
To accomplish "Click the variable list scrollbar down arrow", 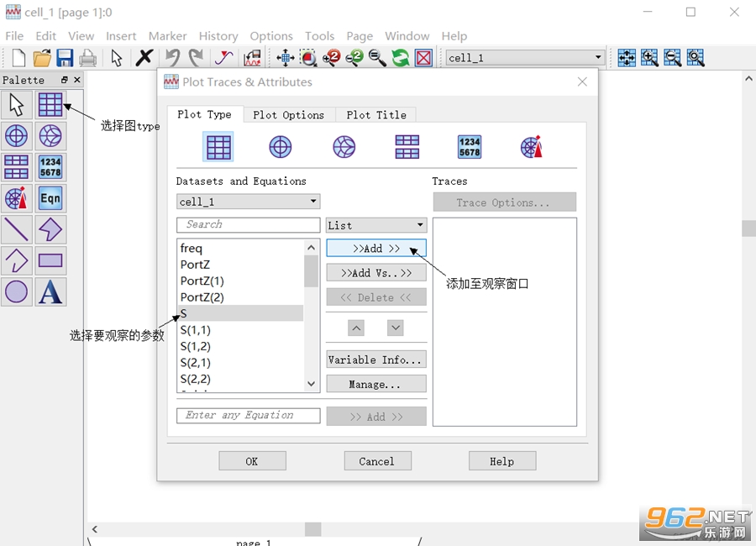I will pyautogui.click(x=312, y=384).
